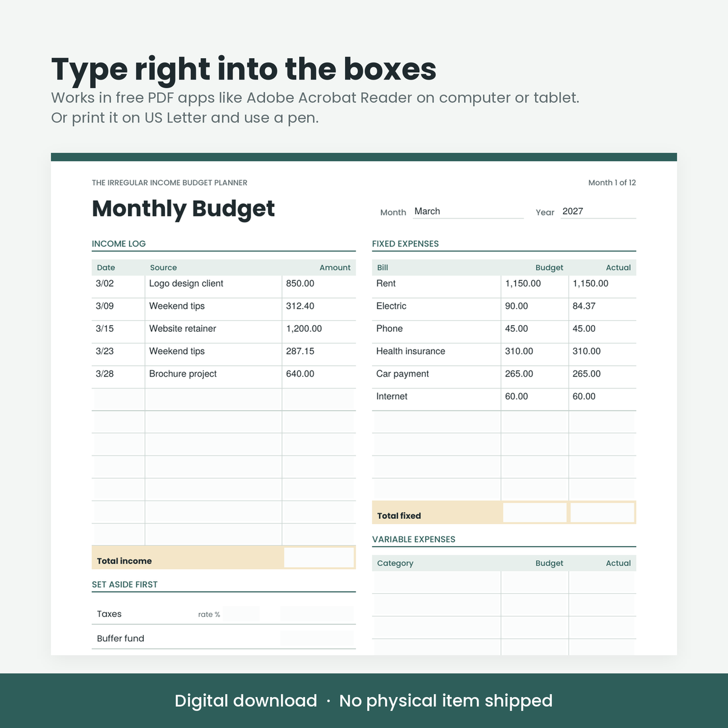Click the Taxes label
This screenshot has height=728, width=728.
tap(109, 614)
